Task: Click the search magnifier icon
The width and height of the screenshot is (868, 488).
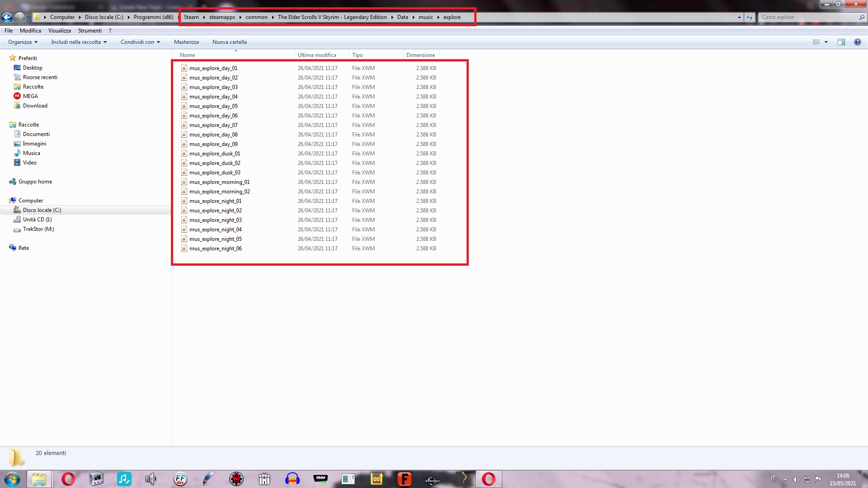Action: tap(862, 17)
